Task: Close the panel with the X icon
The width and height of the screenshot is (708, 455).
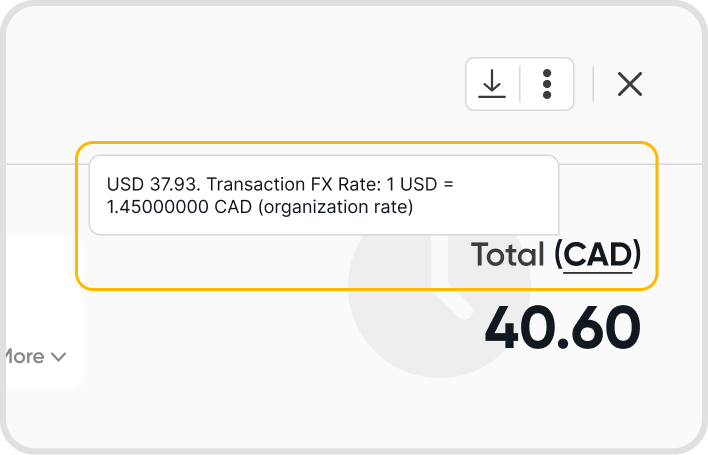Action: [630, 84]
